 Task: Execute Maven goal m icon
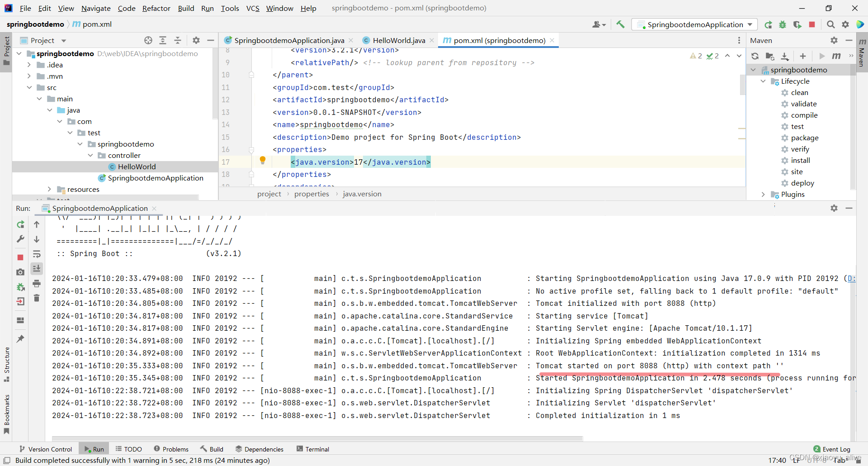tap(836, 56)
